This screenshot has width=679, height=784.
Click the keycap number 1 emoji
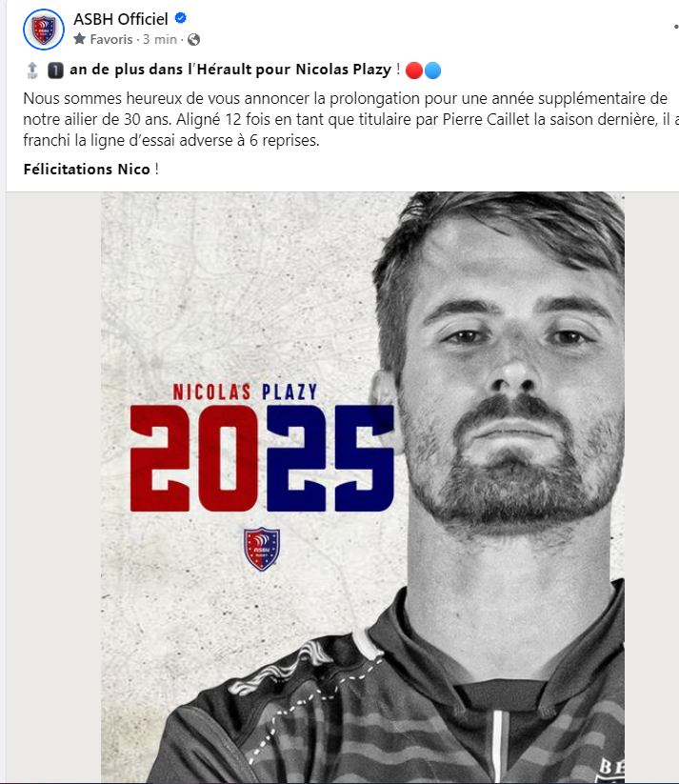tap(55, 70)
